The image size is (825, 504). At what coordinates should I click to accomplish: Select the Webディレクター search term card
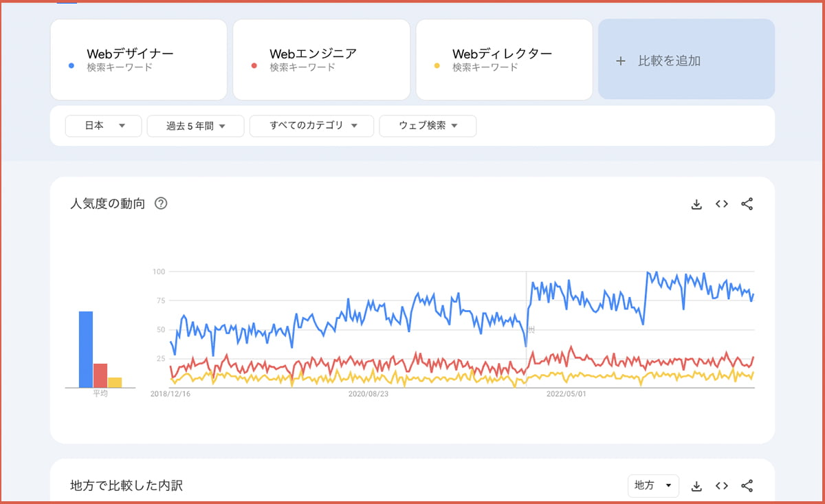504,59
